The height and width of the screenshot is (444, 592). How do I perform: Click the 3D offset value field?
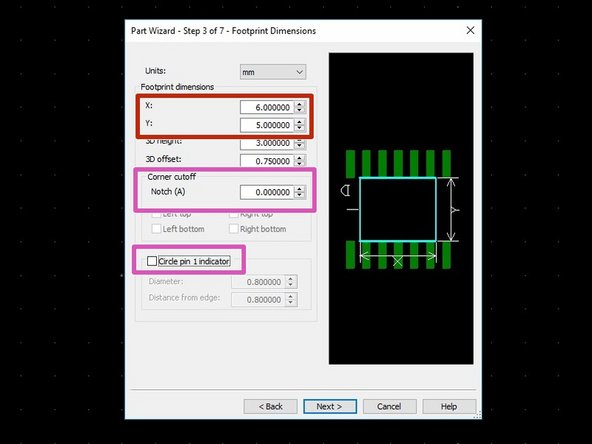coord(267,161)
